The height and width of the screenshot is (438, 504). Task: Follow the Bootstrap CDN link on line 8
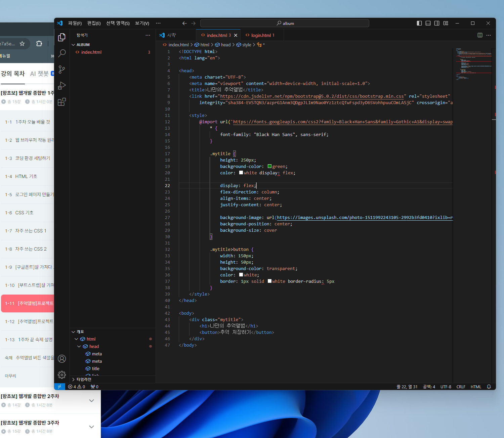(x=312, y=96)
